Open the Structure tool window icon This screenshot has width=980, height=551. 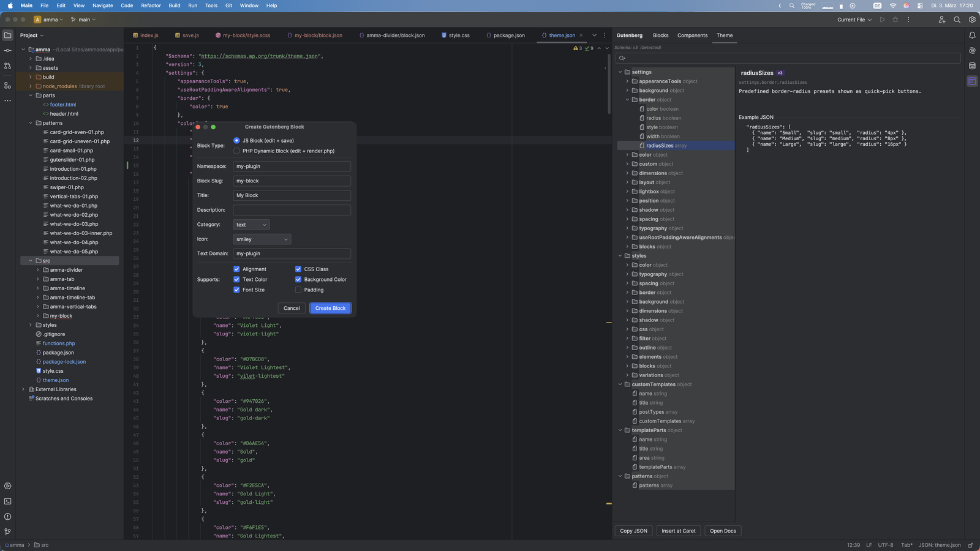[7, 85]
